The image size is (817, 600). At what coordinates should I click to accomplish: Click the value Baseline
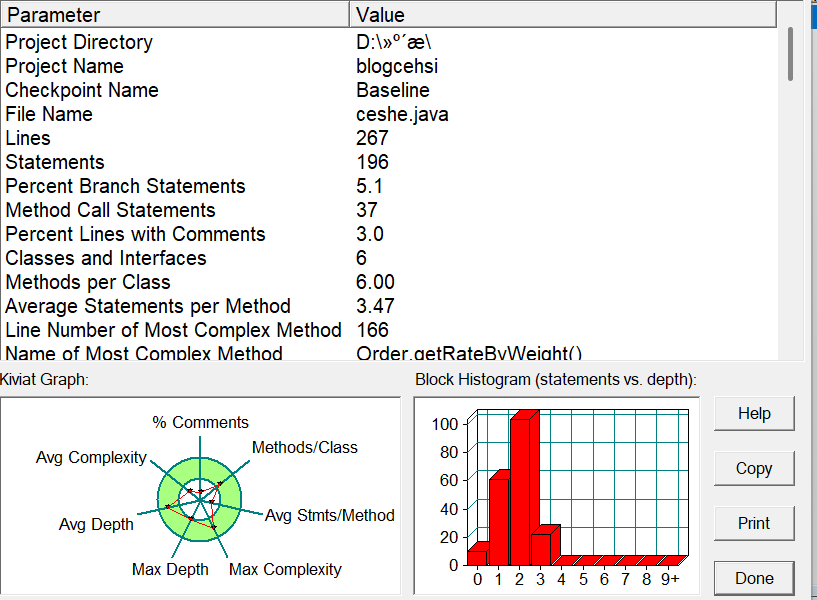pos(393,90)
